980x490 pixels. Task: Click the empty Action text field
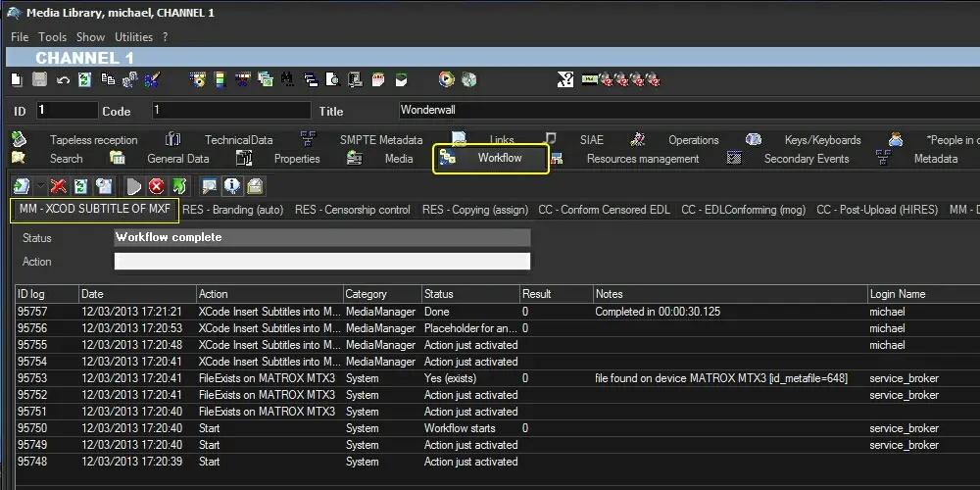(321, 262)
